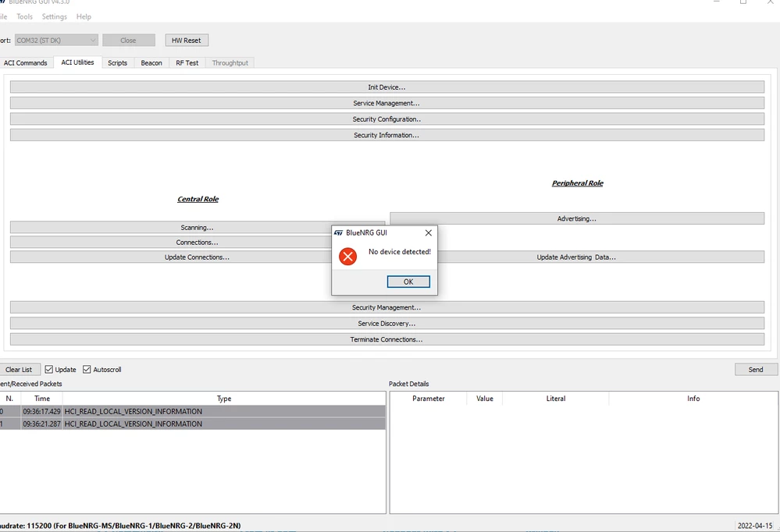
Task: Toggle the Autoscroll checkbox
Action: click(x=87, y=370)
